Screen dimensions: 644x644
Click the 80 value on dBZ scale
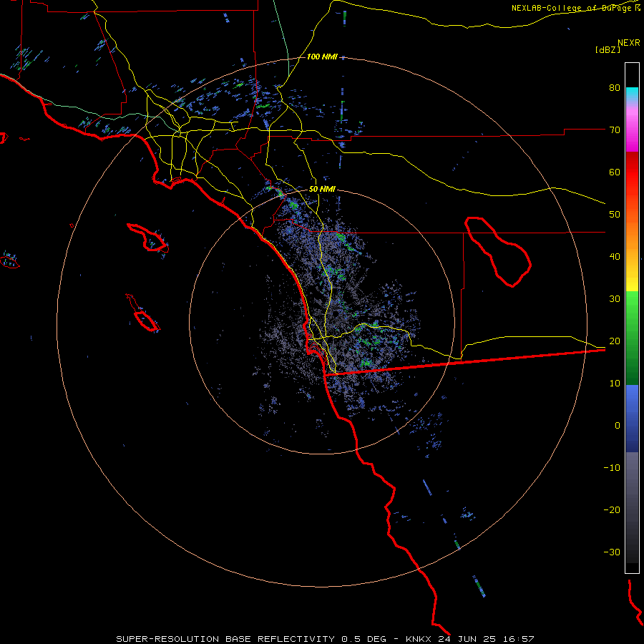pos(615,88)
